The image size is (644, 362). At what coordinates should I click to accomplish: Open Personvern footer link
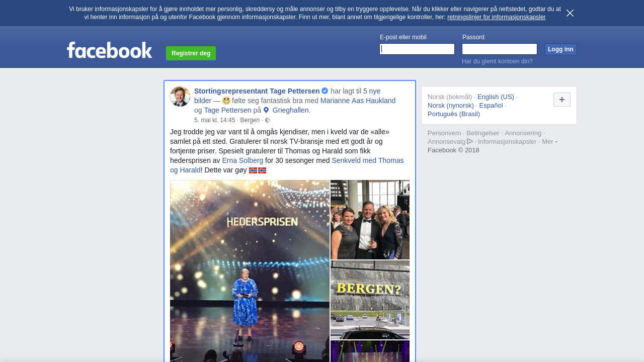pyautogui.click(x=444, y=133)
